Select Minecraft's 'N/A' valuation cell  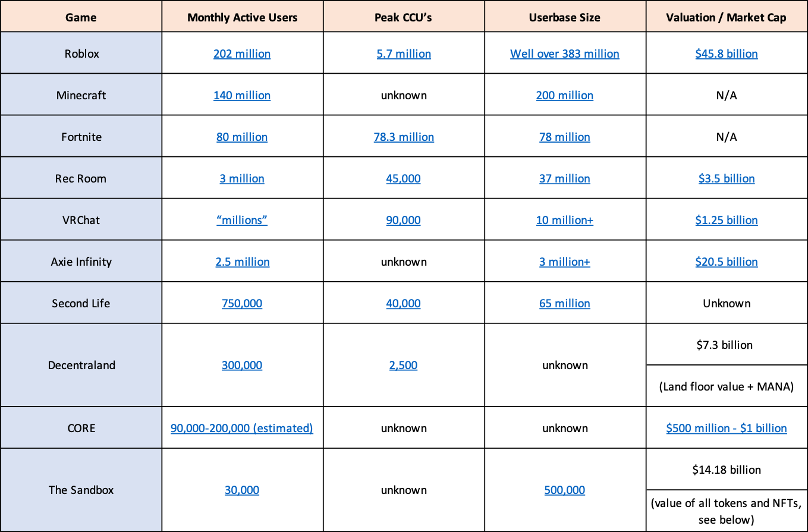coord(727,95)
